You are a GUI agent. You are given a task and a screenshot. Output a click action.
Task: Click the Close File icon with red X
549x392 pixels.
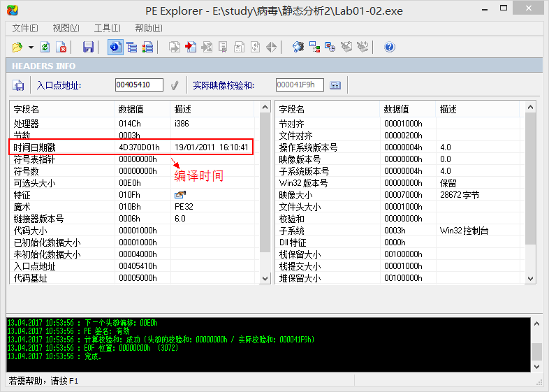pos(61,48)
